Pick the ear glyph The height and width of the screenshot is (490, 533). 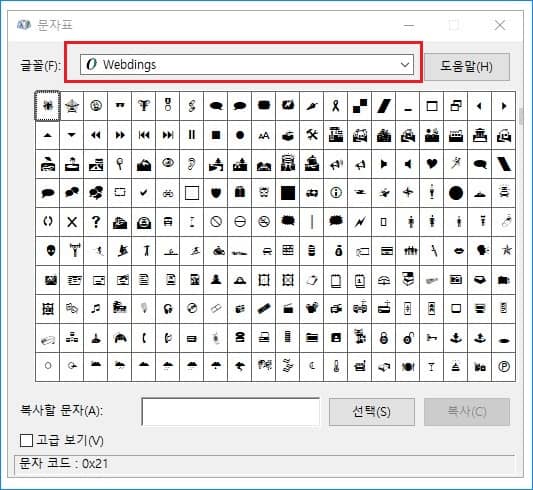click(x=192, y=164)
